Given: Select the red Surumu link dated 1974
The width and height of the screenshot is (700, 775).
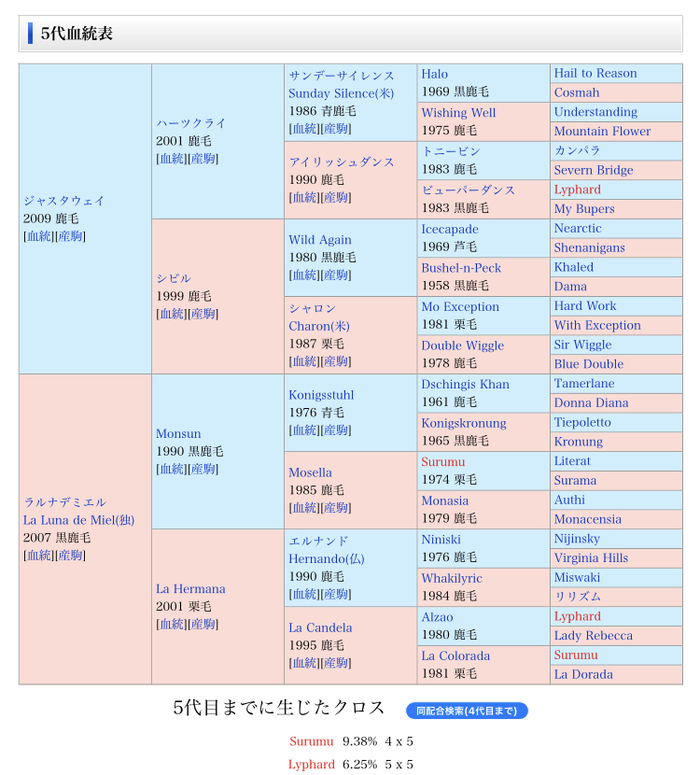Looking at the screenshot, I should point(442,462).
